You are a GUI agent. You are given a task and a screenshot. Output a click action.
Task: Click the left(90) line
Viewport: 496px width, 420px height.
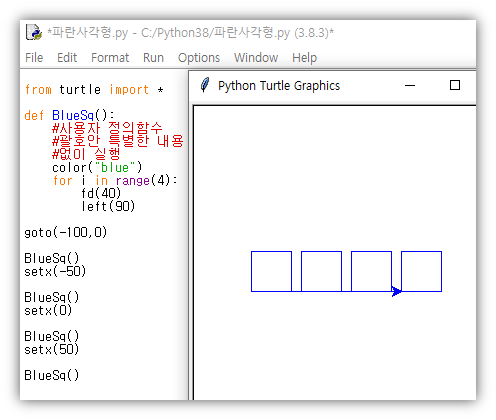(x=108, y=206)
